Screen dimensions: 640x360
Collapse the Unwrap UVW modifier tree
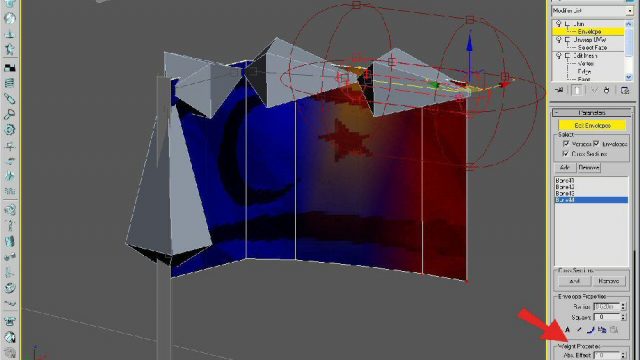tap(567, 40)
